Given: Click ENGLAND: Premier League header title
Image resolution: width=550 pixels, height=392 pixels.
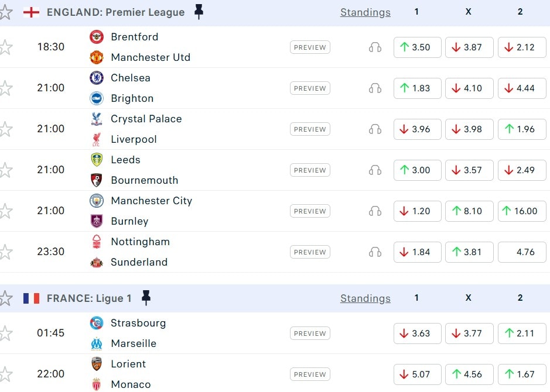Looking at the screenshot, I should 115,12.
